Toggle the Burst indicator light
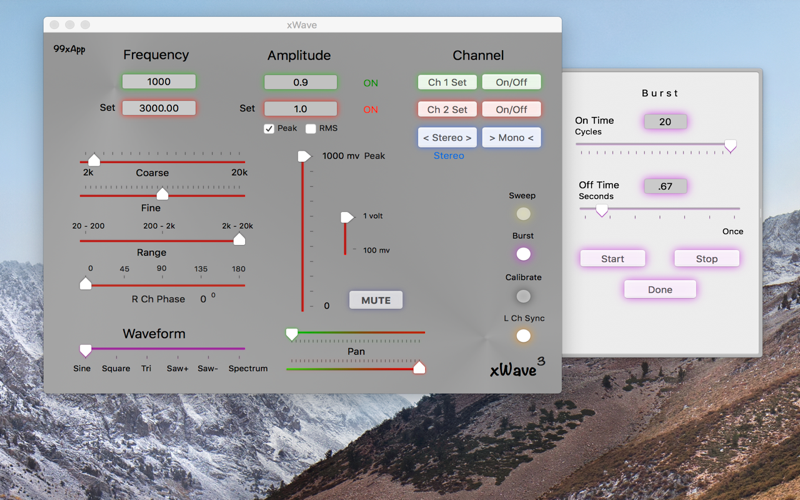This screenshot has width=800, height=500. pos(523,254)
